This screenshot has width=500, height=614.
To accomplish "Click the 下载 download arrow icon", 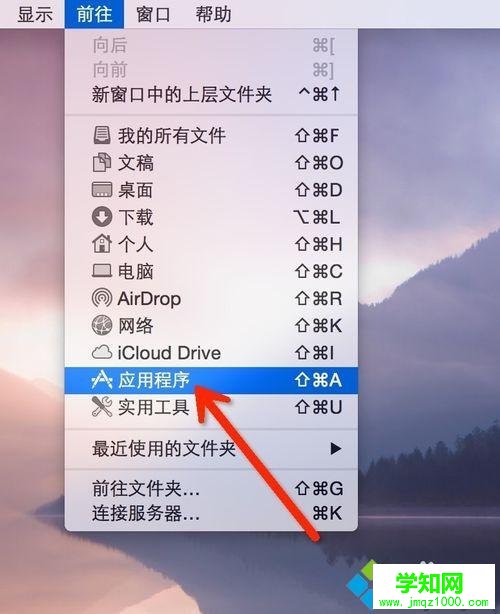I will pos(102,217).
